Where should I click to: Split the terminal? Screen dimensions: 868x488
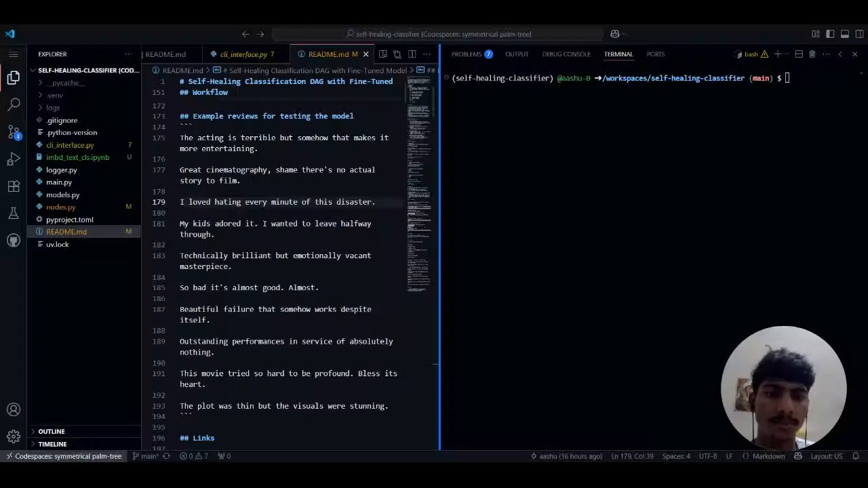[799, 54]
